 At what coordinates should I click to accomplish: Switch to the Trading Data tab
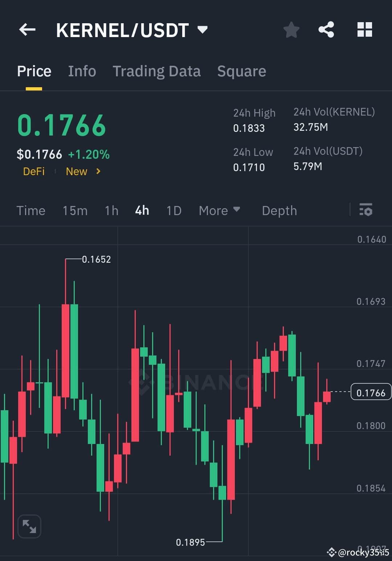157,71
